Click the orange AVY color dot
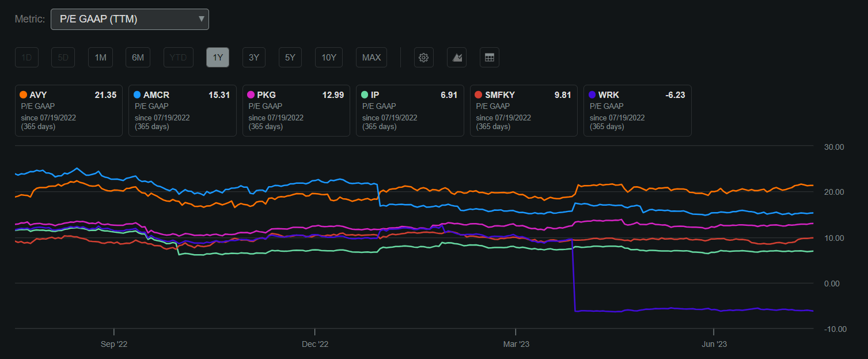The image size is (868, 359). click(23, 95)
